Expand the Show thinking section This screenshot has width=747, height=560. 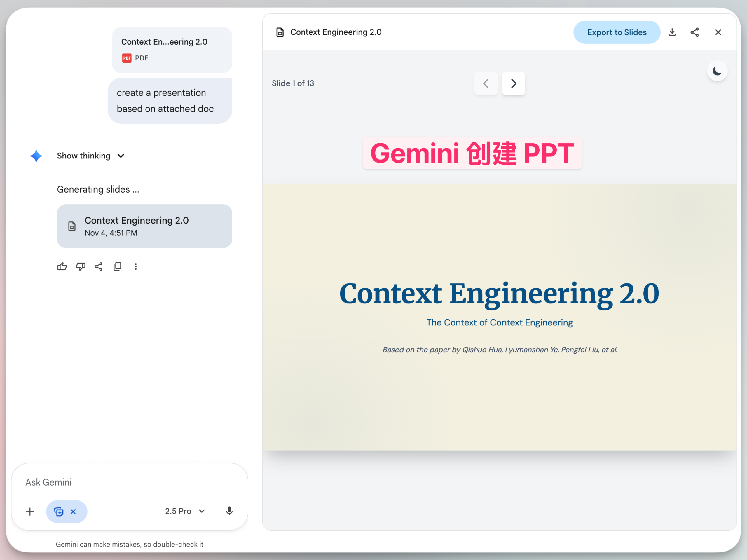[90, 156]
